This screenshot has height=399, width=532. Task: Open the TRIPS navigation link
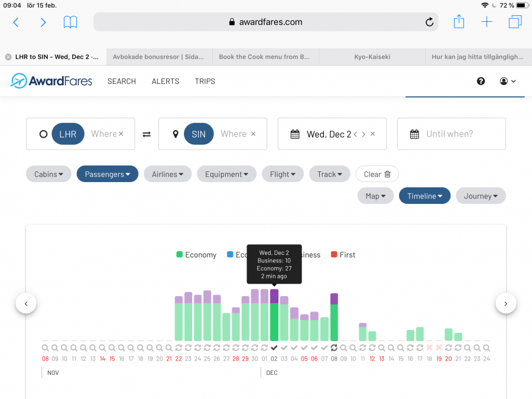205,81
